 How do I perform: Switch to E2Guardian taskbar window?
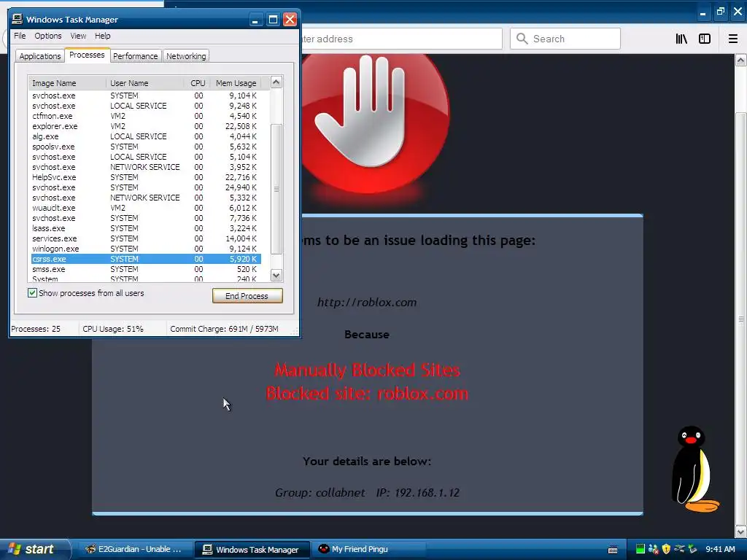tap(134, 549)
